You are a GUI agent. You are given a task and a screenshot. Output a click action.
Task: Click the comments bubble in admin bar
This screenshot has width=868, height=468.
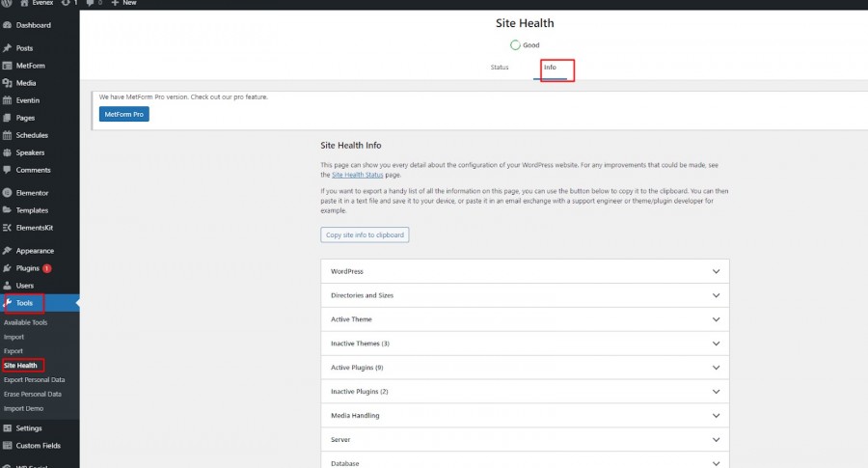pyautogui.click(x=91, y=3)
